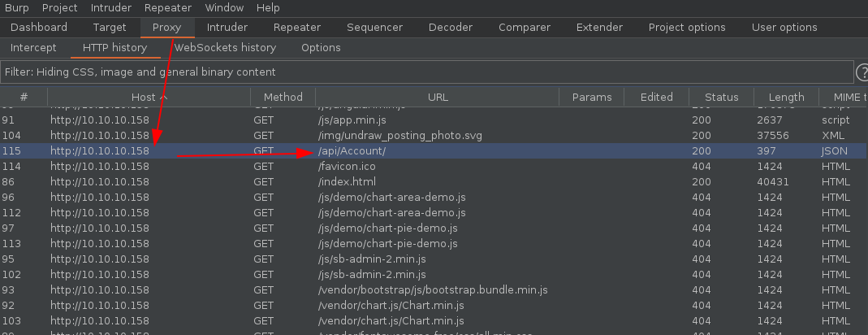Open the Decoder tab
868x335 pixels.
click(451, 27)
